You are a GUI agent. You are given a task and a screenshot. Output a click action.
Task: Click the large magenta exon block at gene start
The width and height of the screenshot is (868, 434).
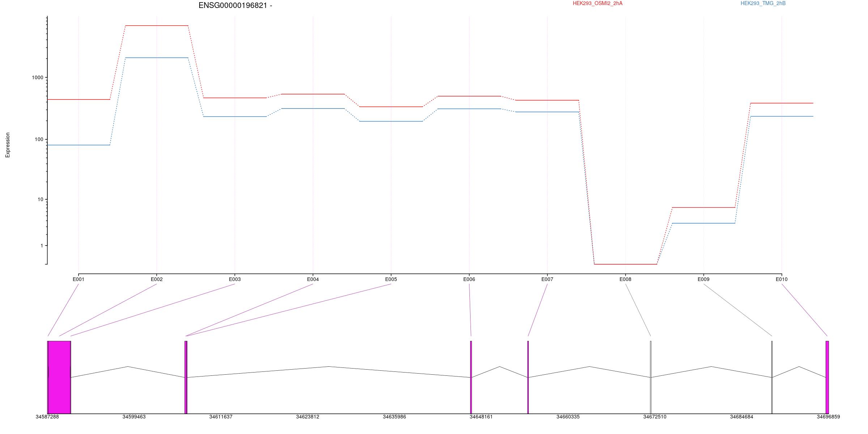[x=59, y=377]
